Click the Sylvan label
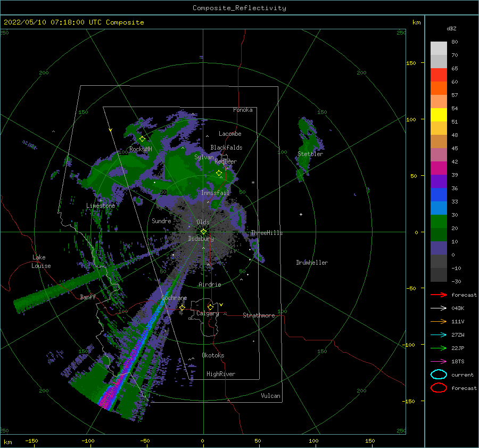 204,157
